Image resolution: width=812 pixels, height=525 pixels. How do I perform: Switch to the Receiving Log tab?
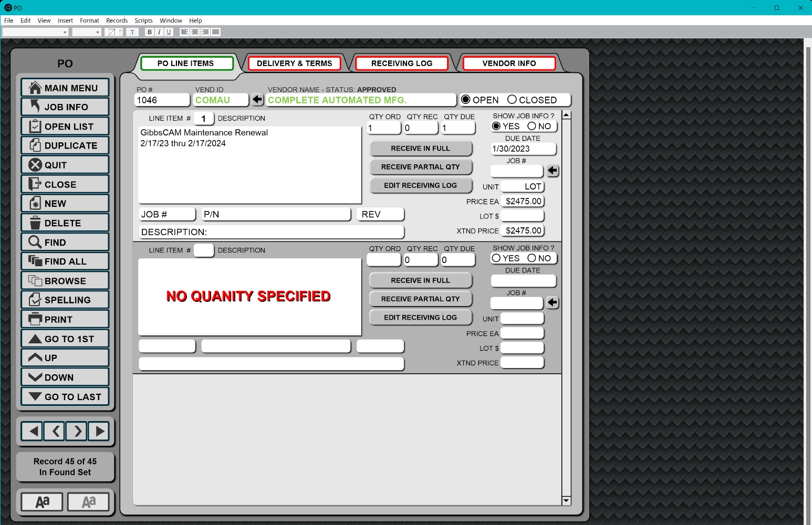tap(402, 64)
